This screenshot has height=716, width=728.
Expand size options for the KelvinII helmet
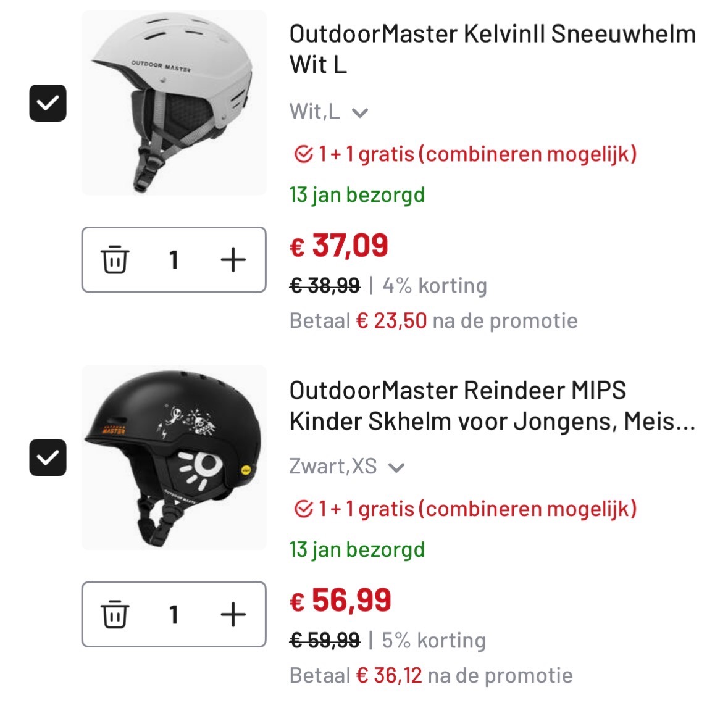pyautogui.click(x=361, y=111)
